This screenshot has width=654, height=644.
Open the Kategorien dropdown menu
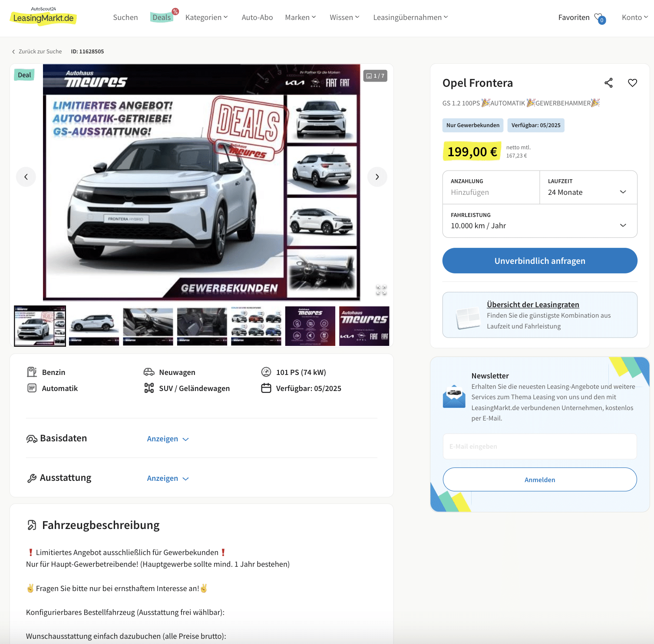206,17
